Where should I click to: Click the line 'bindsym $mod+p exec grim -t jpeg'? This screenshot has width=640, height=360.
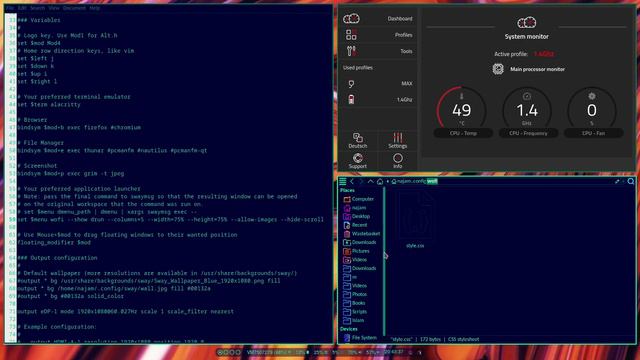click(71, 173)
